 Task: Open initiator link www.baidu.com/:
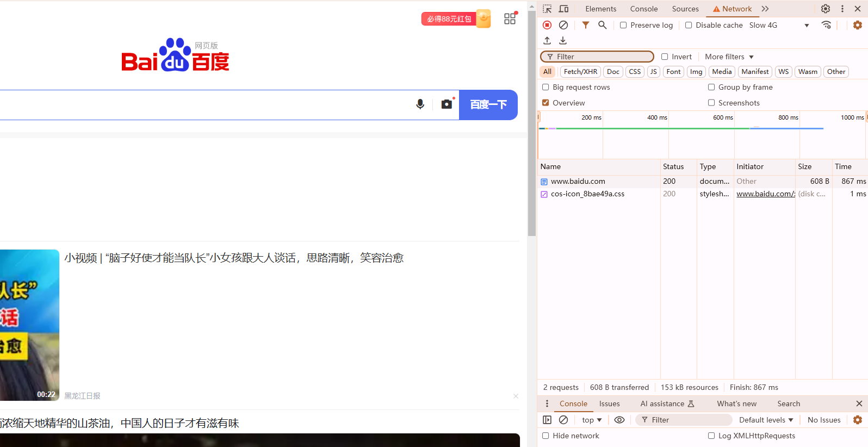766,194
